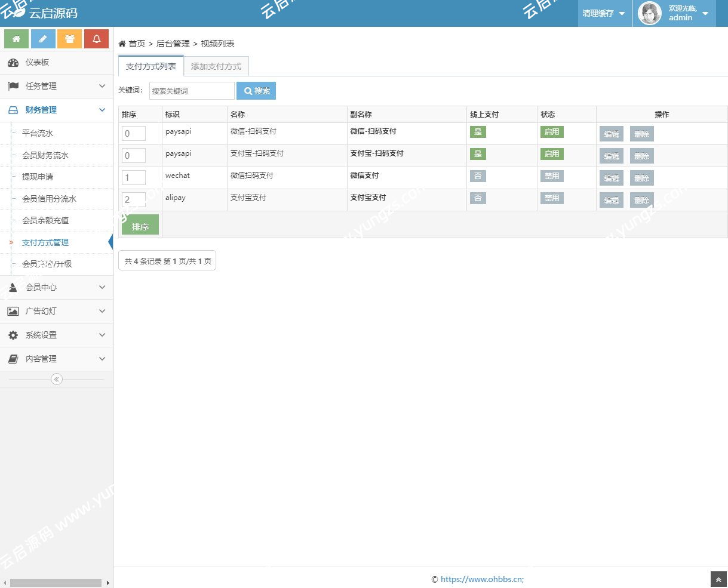Image resolution: width=728 pixels, height=588 pixels.
Task: Click the red bell notification icon
Action: click(96, 39)
